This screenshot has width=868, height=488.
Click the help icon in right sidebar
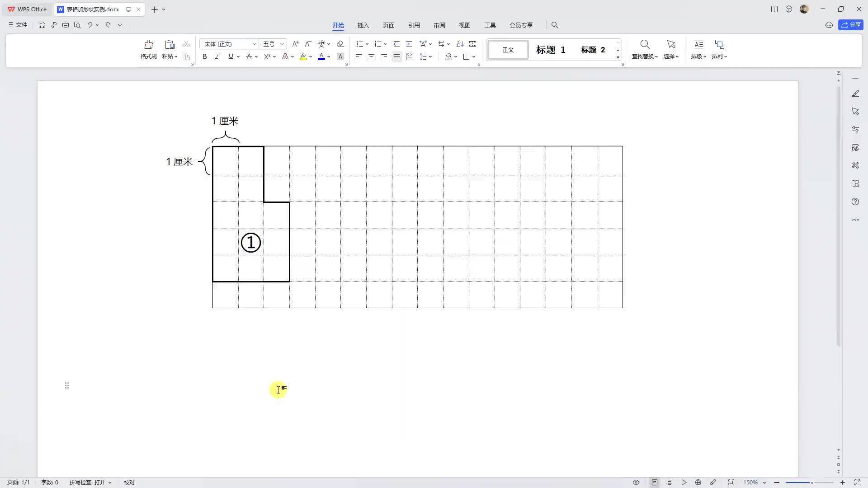(x=855, y=202)
